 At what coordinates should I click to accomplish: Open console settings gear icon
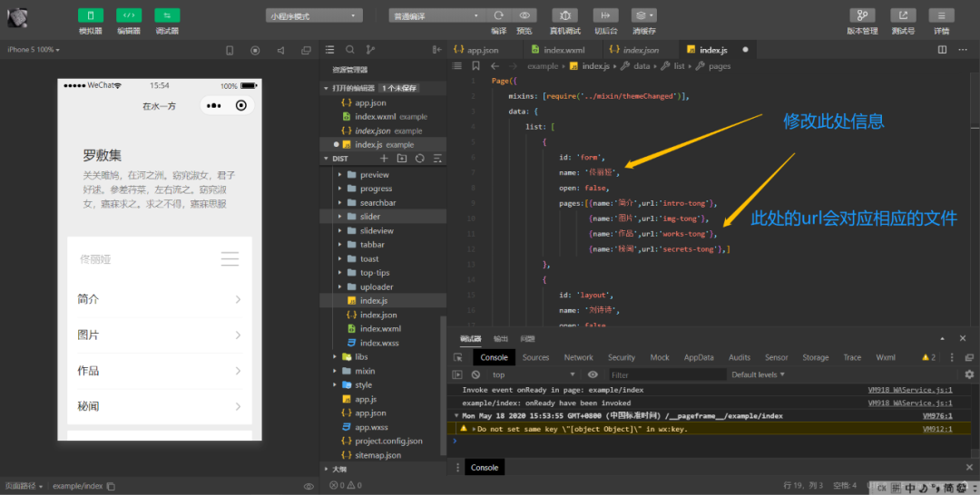coord(969,374)
